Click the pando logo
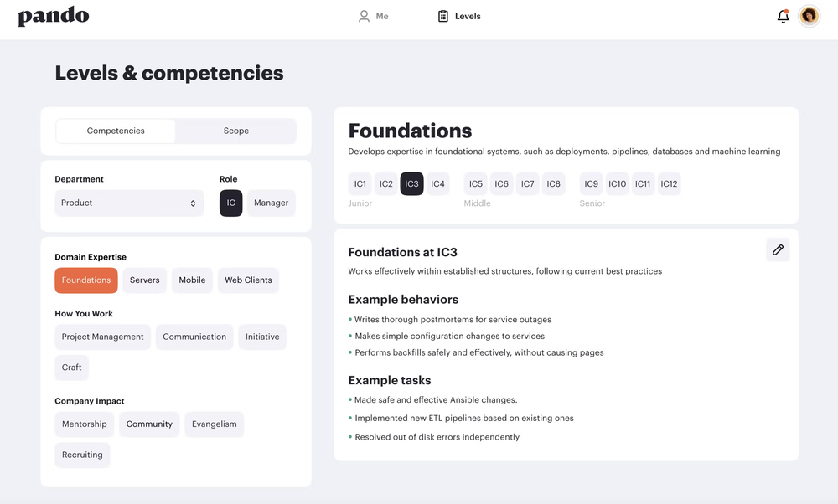 click(x=53, y=15)
